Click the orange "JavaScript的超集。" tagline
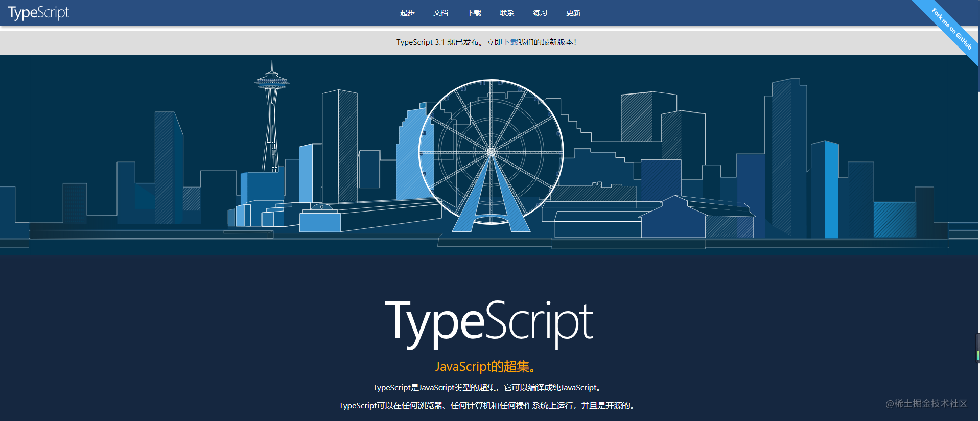Viewport: 980px width, 421px height. pos(486,366)
